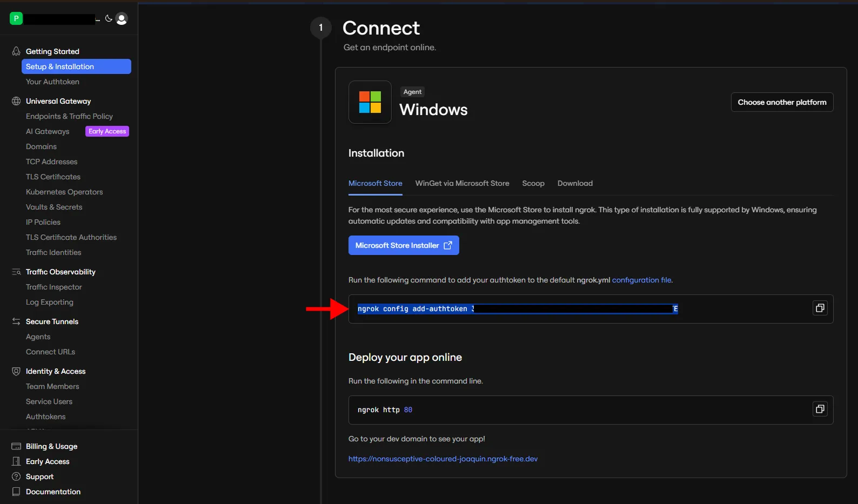Screen dimensions: 858x504
Task: Open Connect URLs
Action: (x=50, y=352)
